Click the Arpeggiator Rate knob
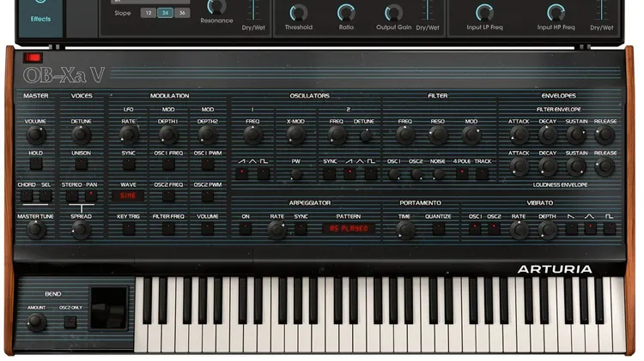Viewport: 644px width, 361px height. pos(277,230)
